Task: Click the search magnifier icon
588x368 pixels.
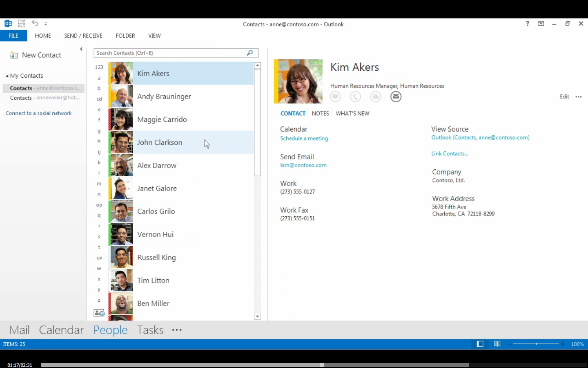Action: pos(250,53)
